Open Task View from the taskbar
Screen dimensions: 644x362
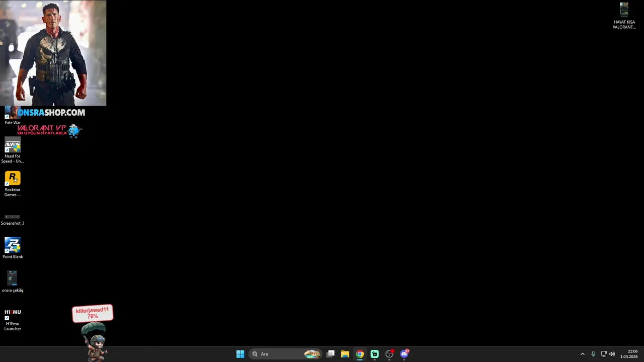pyautogui.click(x=331, y=354)
